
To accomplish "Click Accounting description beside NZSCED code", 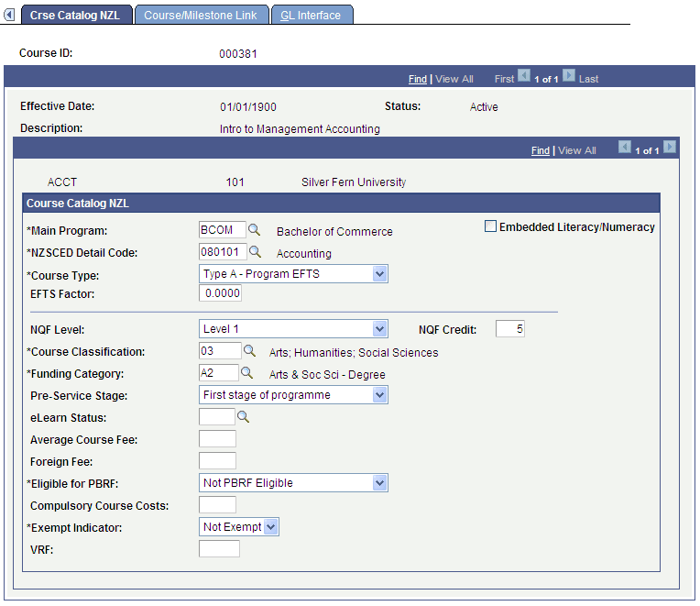I will (x=304, y=254).
